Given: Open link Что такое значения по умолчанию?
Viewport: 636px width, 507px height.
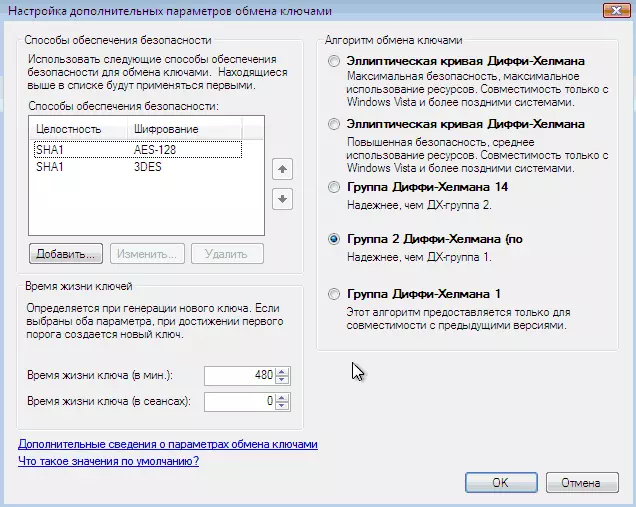Looking at the screenshot, I should tap(108, 461).
